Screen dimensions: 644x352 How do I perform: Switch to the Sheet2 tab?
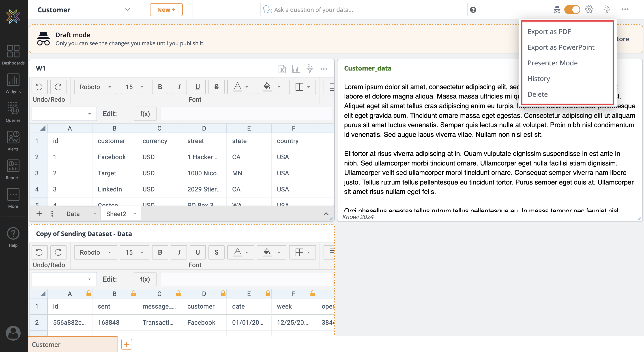pos(116,214)
